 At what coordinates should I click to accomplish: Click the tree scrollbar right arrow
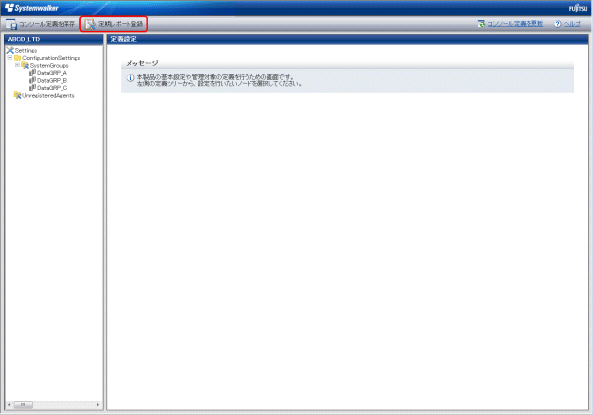point(98,405)
